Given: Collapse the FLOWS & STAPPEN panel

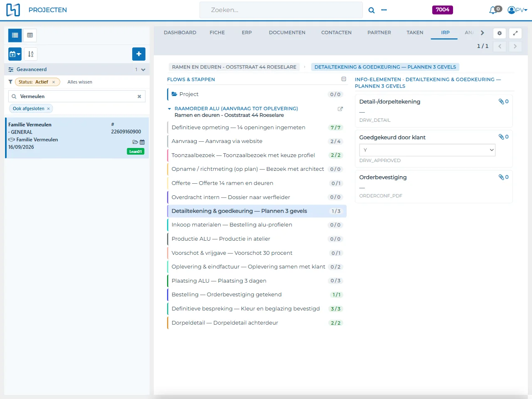Looking at the screenshot, I should (344, 79).
